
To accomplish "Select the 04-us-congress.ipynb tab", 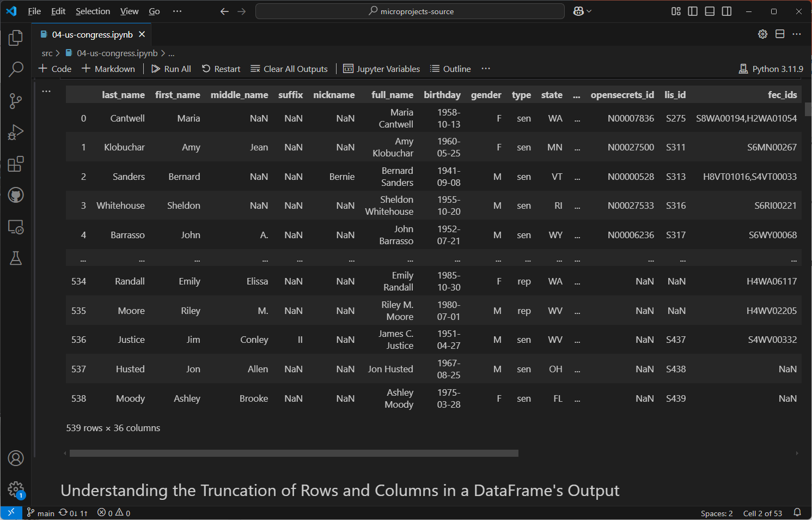I will tap(91, 34).
